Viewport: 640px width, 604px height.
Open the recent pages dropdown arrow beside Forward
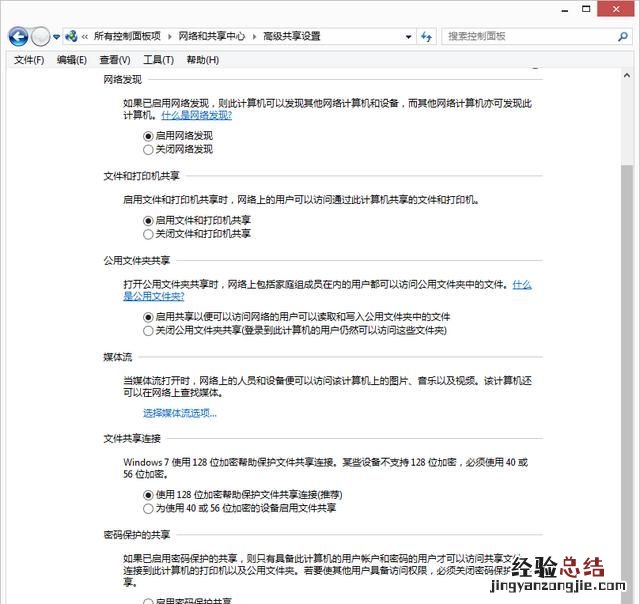pos(56,37)
